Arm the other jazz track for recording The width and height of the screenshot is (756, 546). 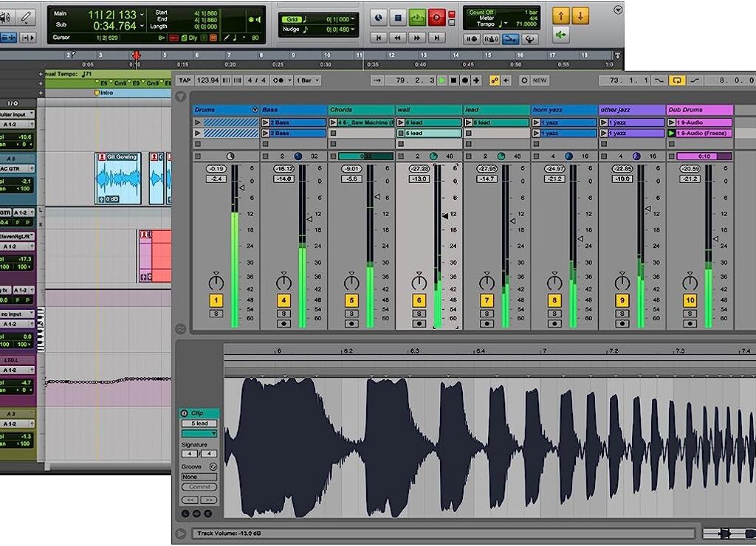click(x=622, y=324)
